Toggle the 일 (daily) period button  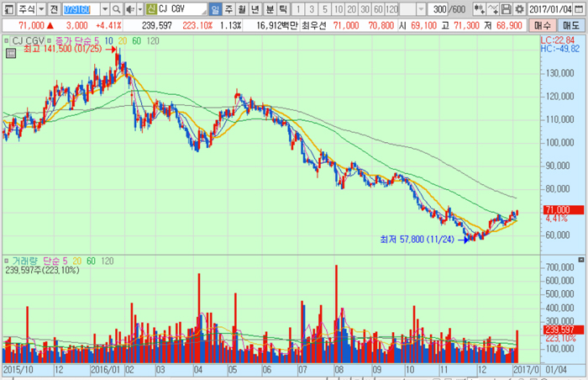(x=216, y=8)
